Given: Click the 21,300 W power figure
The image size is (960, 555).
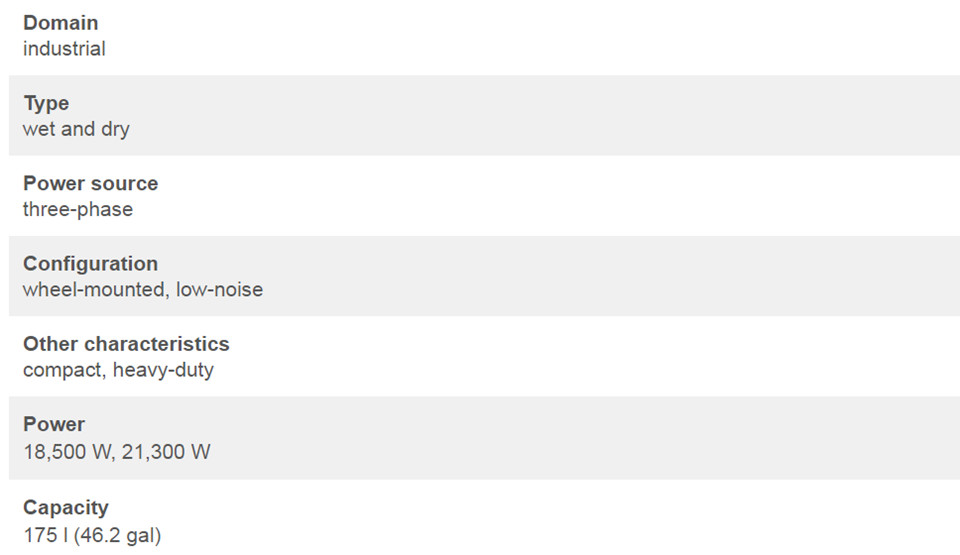Looking at the screenshot, I should click(166, 452).
